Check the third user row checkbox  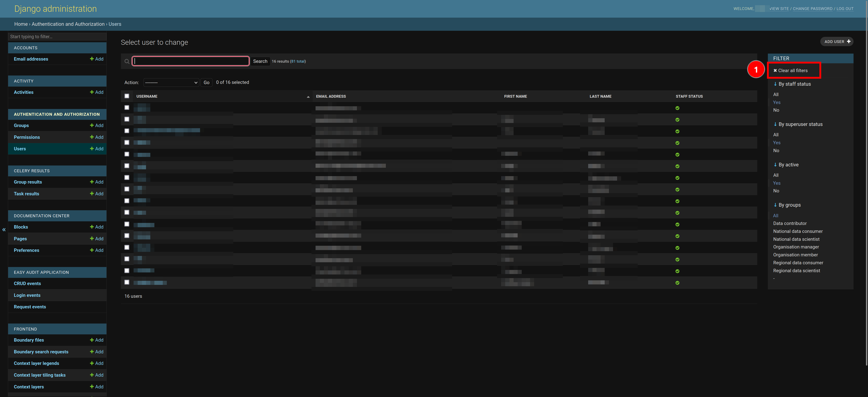[127, 131]
